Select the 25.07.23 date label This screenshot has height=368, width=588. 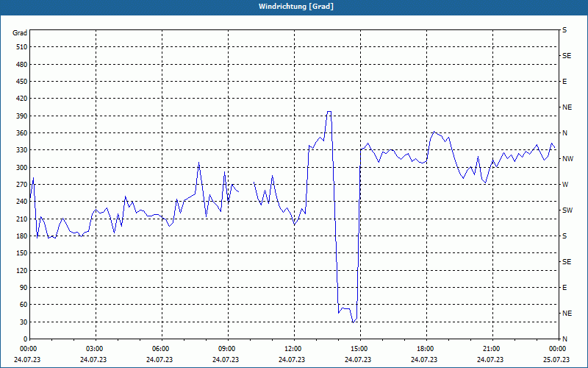(556, 360)
